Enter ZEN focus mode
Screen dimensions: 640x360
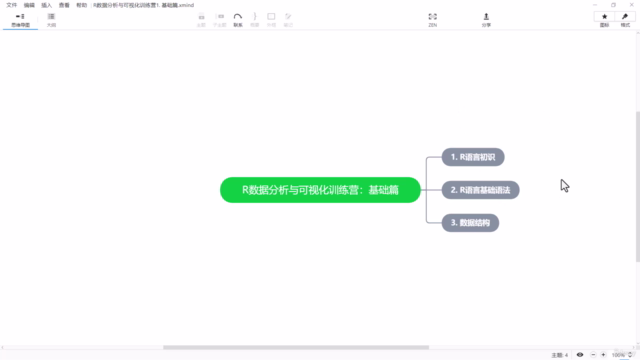433,20
